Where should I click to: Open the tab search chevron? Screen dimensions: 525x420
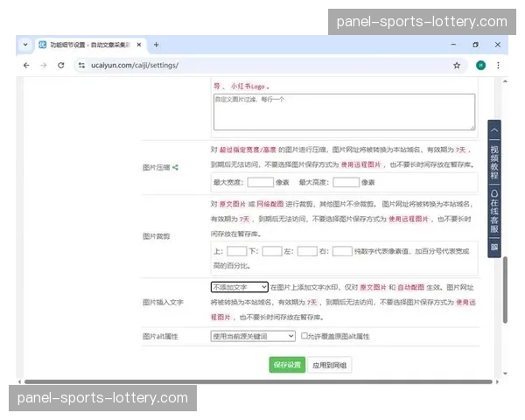point(25,45)
